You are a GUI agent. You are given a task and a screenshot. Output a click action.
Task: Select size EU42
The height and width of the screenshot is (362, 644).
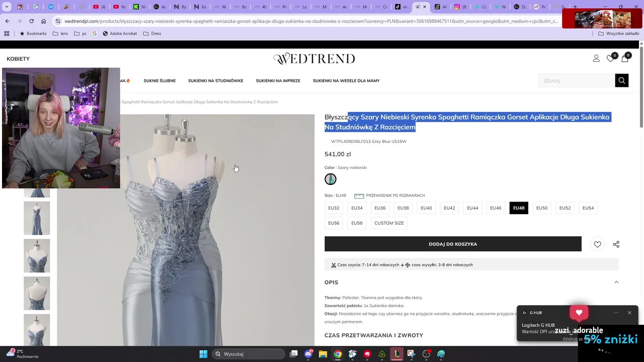click(449, 208)
